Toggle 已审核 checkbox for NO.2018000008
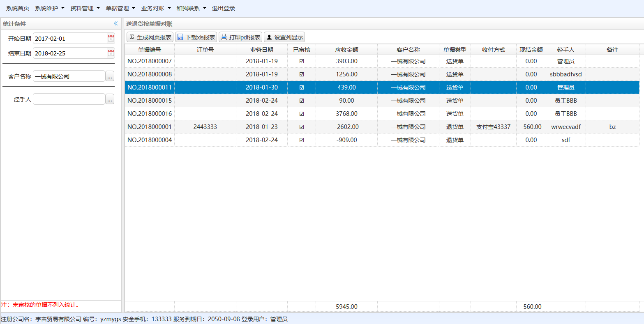The image size is (644, 324). pos(302,74)
